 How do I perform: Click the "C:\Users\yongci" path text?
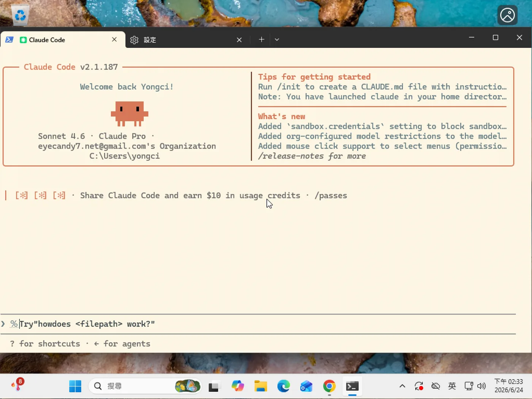pos(125,156)
